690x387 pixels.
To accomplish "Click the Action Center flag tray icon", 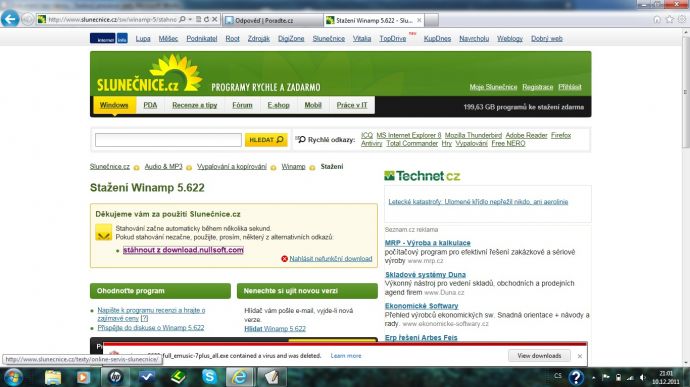I will [x=606, y=377].
